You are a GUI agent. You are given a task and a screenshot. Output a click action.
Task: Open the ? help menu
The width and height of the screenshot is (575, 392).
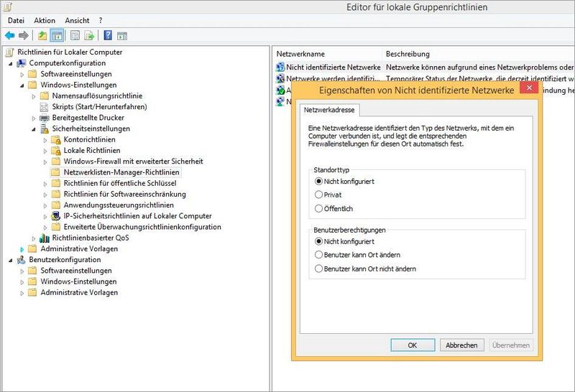(101, 21)
